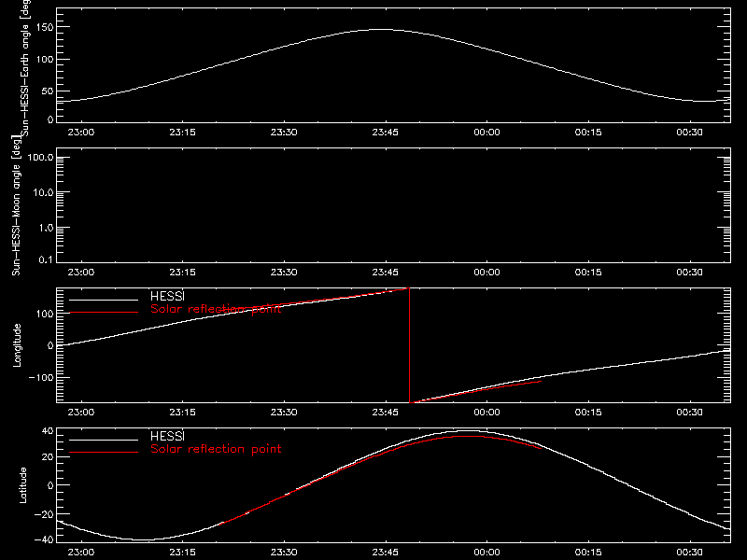
Task: Click '23:30' under Latitude plot
Action: (x=284, y=553)
